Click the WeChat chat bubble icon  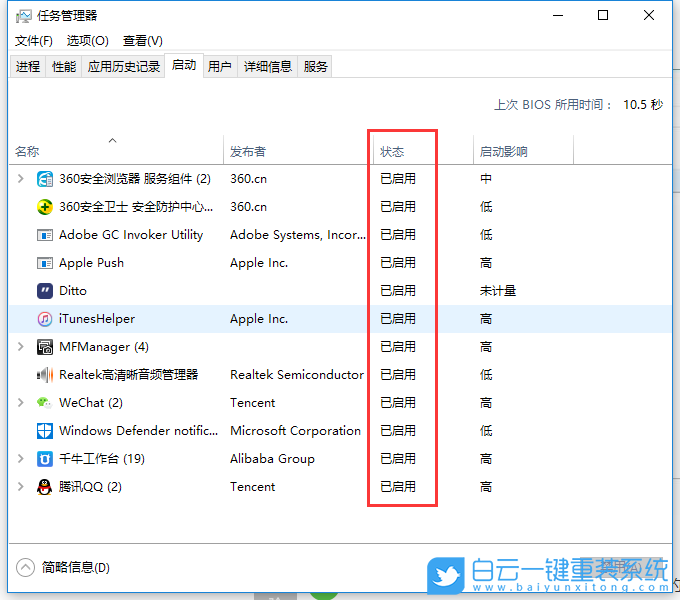point(45,403)
